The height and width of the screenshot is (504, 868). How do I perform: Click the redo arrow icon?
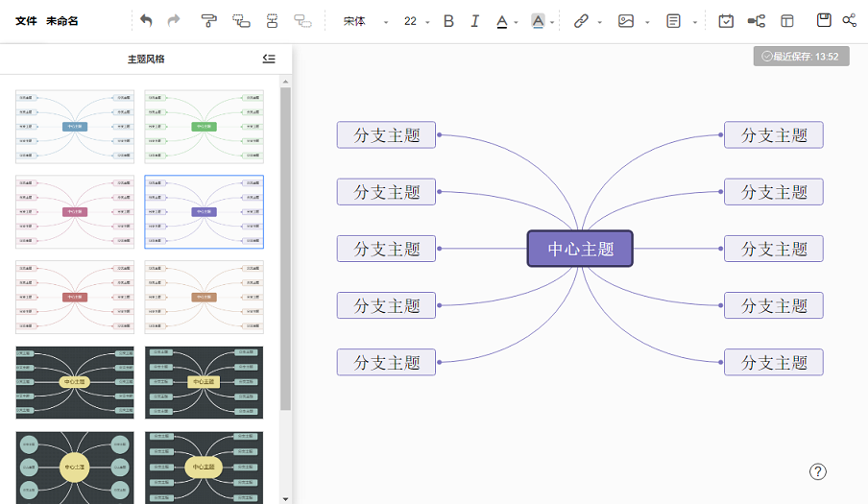point(174,21)
